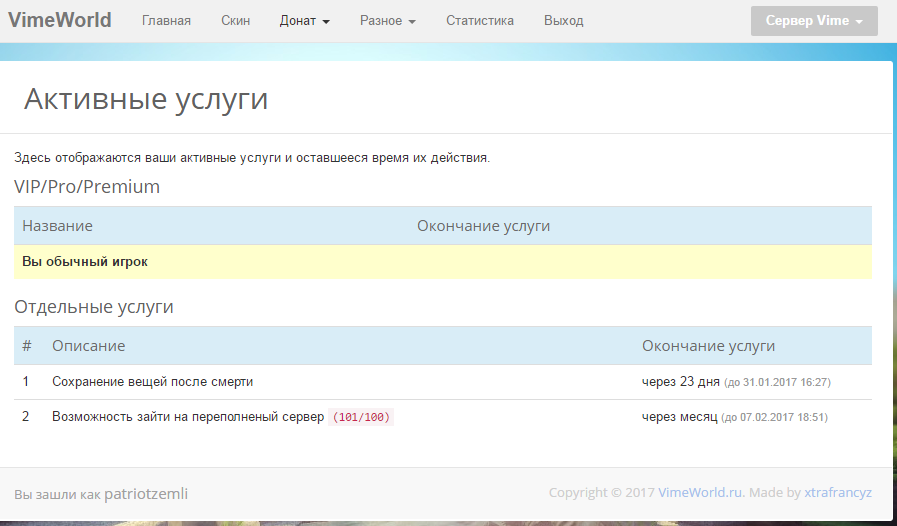The width and height of the screenshot is (897, 526).
Task: Visit the xtrafrancyz author link
Action: (838, 493)
